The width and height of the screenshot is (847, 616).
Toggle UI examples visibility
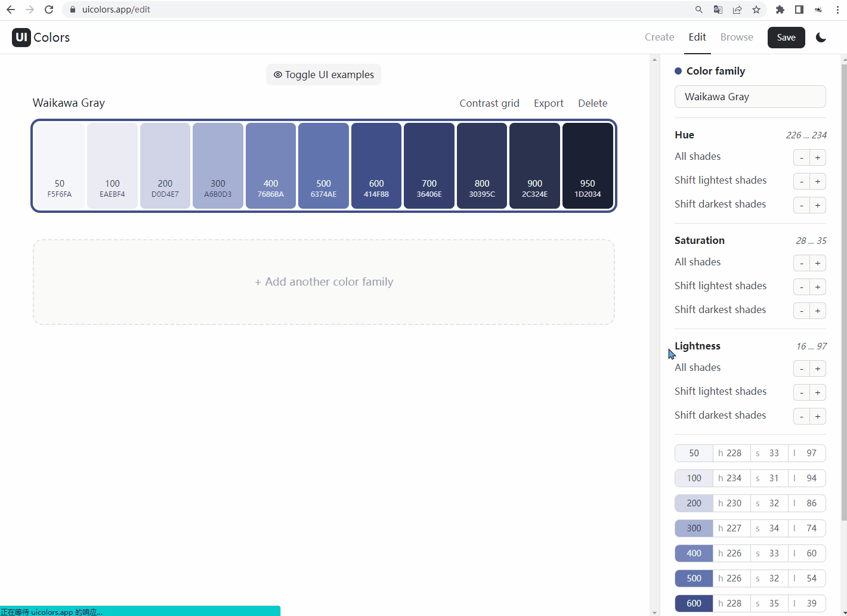[x=323, y=75]
